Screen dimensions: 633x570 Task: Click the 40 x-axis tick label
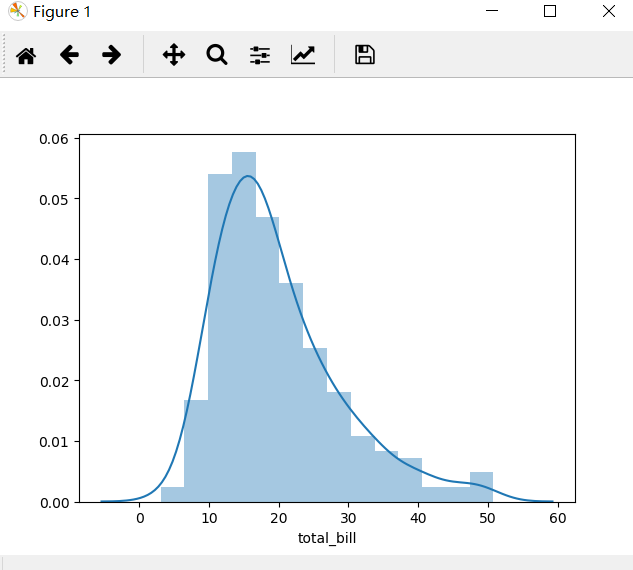click(418, 518)
